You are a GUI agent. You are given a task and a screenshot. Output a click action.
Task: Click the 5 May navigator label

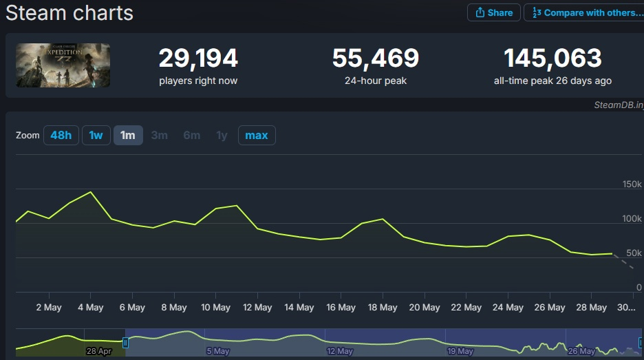[218, 351]
